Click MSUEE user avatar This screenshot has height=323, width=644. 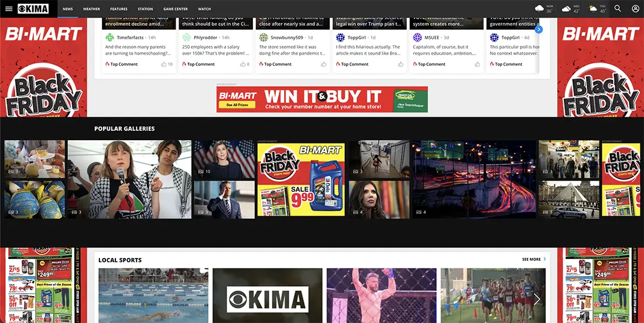[417, 38]
